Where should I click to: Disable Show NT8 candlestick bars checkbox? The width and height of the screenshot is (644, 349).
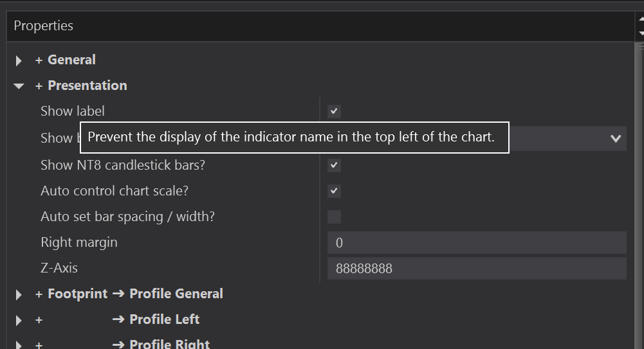coord(334,165)
